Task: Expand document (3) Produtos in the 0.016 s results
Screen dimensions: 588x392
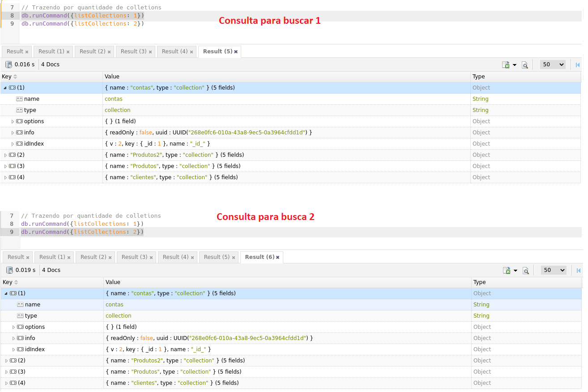Action: [x=5, y=166]
